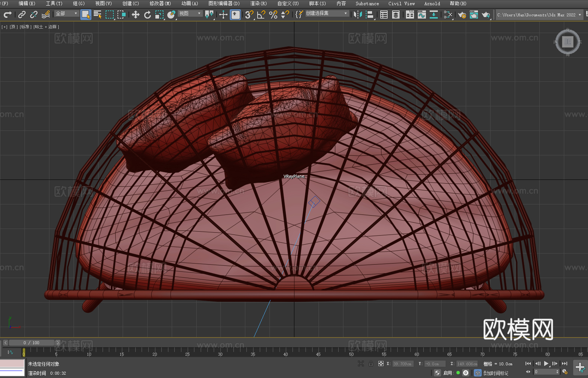The height and width of the screenshot is (378, 588).
Task: Toggle Angle Snap
Action: coord(261,14)
